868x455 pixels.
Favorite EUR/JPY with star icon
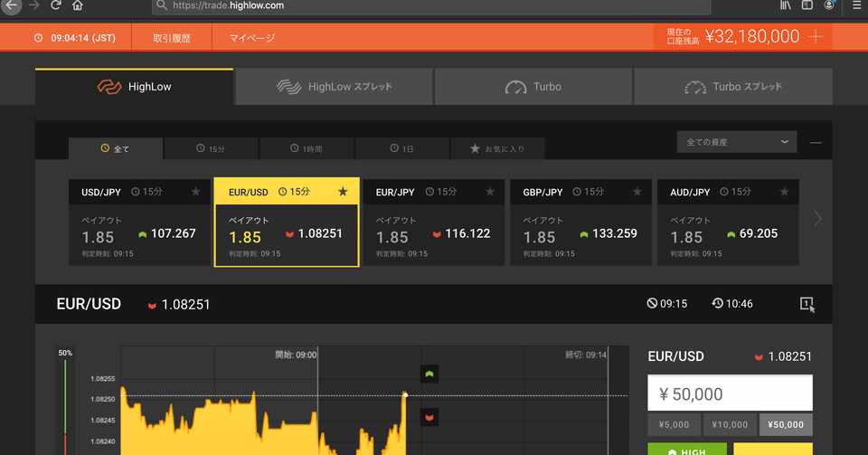pyautogui.click(x=490, y=192)
